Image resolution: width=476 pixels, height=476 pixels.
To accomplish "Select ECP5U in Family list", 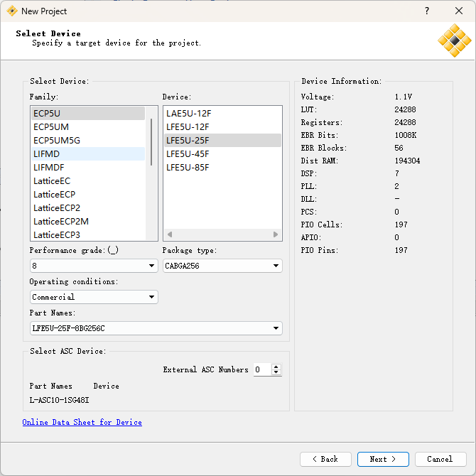I will click(87, 113).
